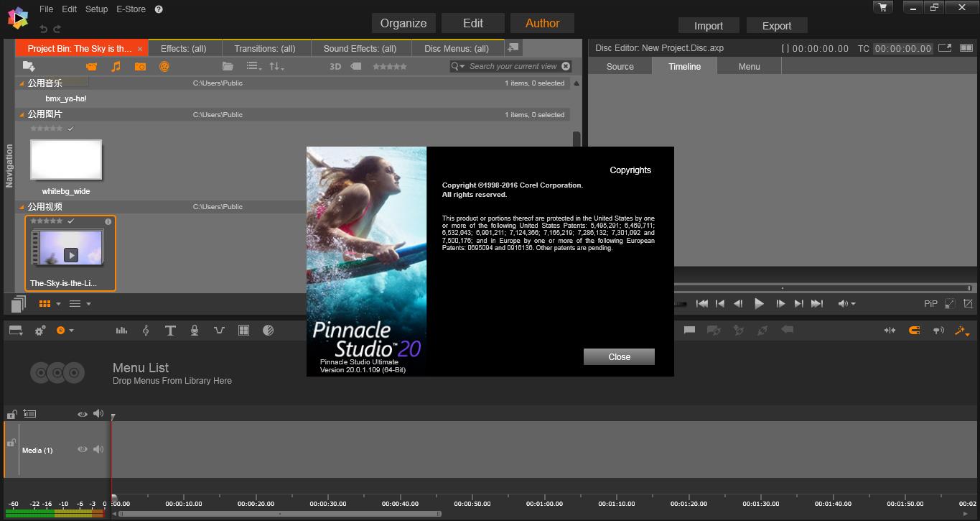Viewport: 980px width, 521px height.
Task: Open the Setup menu
Action: pyautogui.click(x=96, y=9)
